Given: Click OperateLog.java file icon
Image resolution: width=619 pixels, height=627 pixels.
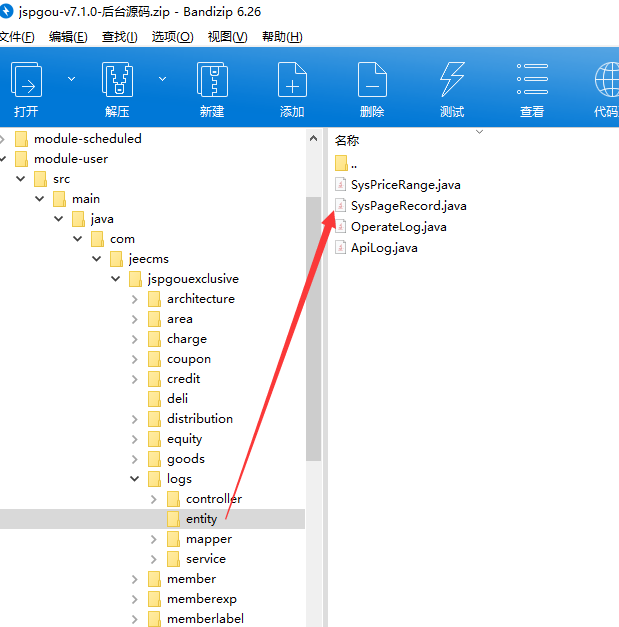Looking at the screenshot, I should 340,226.
